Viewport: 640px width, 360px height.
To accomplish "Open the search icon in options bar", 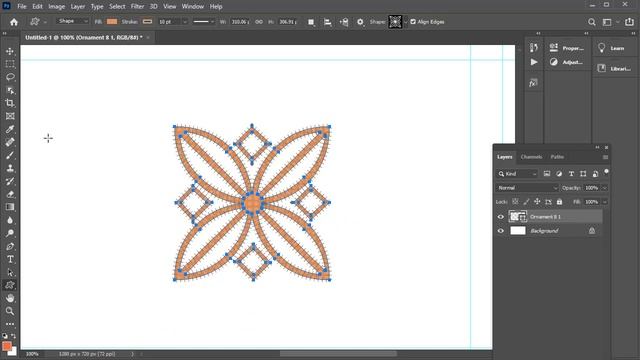I will (591, 22).
